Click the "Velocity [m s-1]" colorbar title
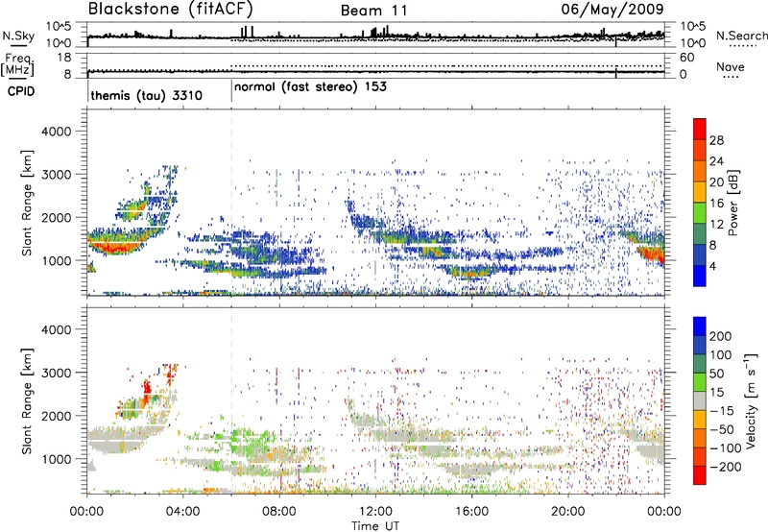 coord(751,400)
